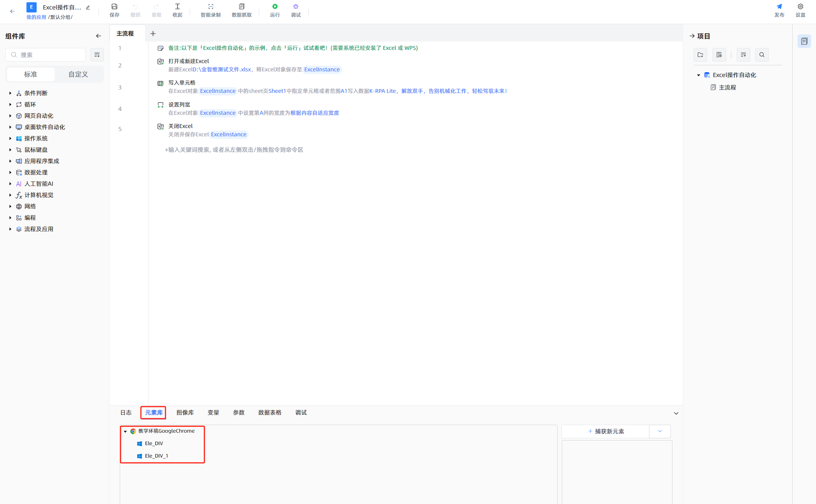Select the Ele_DIV_1 element
Image resolution: width=816 pixels, height=504 pixels.
pyautogui.click(x=156, y=456)
